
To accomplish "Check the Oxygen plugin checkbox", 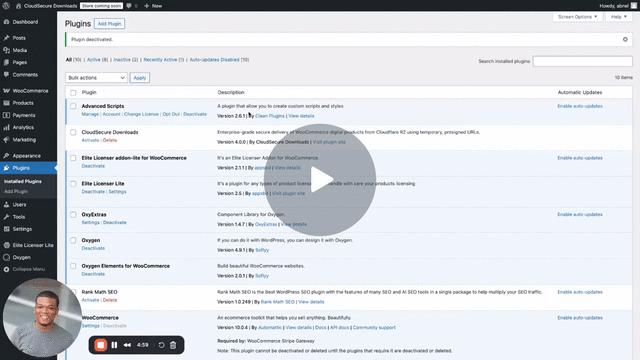I will [73, 240].
